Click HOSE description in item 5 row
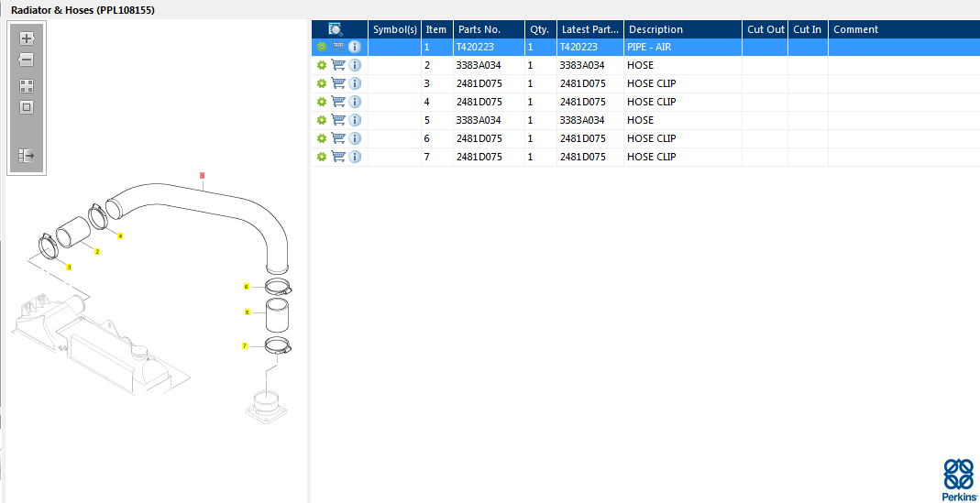 coord(641,120)
